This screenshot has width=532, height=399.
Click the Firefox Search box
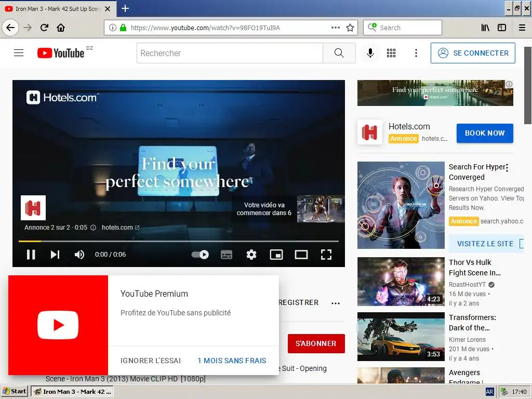[403, 28]
